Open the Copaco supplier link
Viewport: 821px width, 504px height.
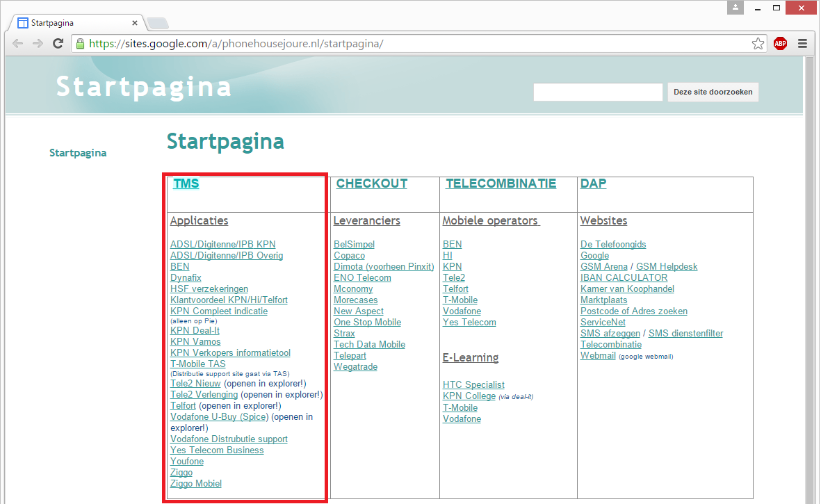click(349, 255)
